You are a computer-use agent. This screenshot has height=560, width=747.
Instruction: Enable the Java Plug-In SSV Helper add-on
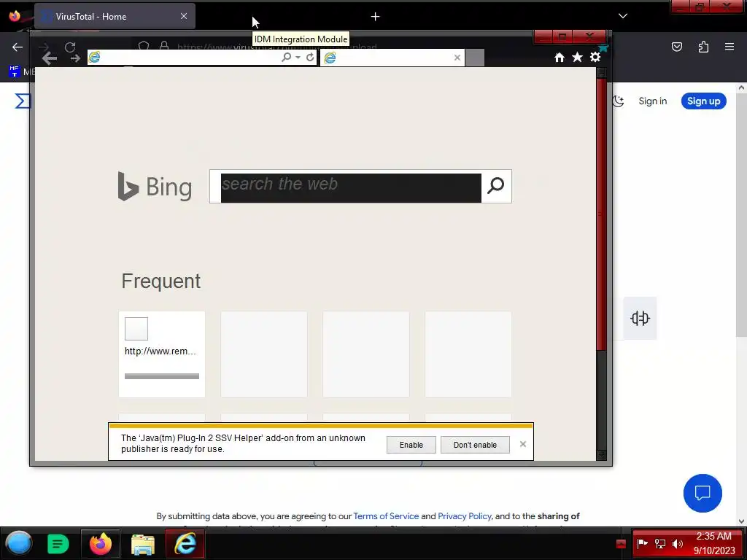coord(411,445)
